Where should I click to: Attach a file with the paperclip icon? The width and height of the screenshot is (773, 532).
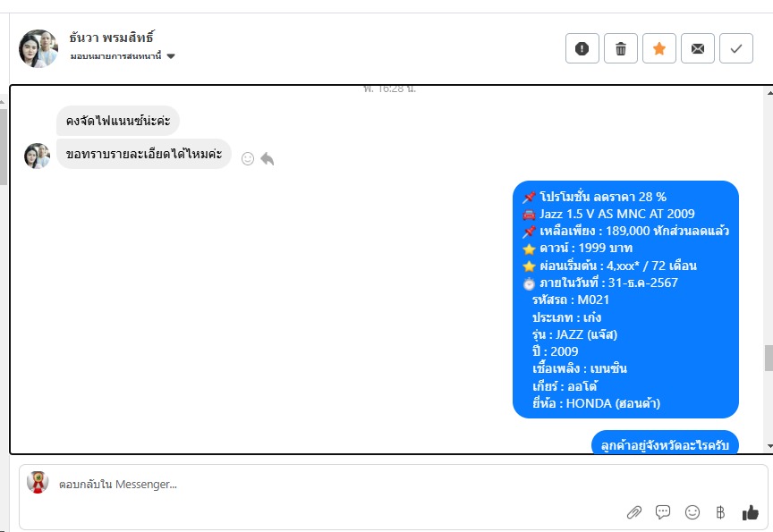(x=634, y=512)
